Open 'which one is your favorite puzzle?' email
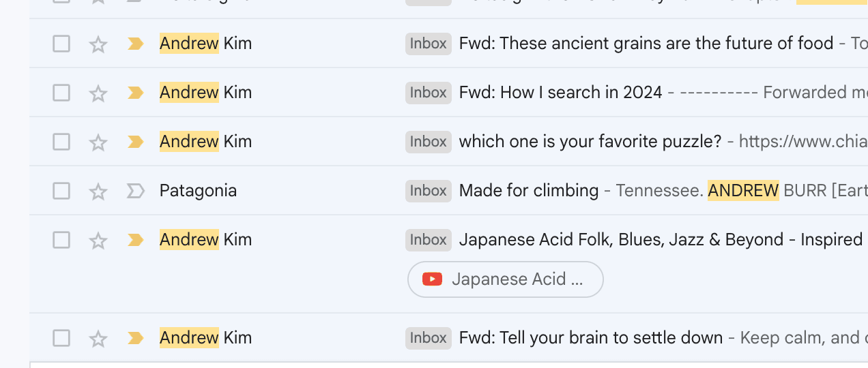Viewport: 868px width, 368px height. click(590, 142)
